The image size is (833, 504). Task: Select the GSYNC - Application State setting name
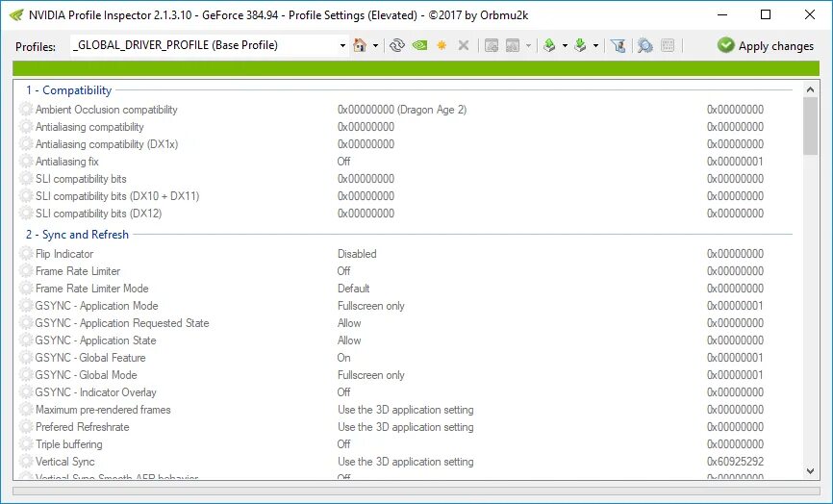coord(95,340)
